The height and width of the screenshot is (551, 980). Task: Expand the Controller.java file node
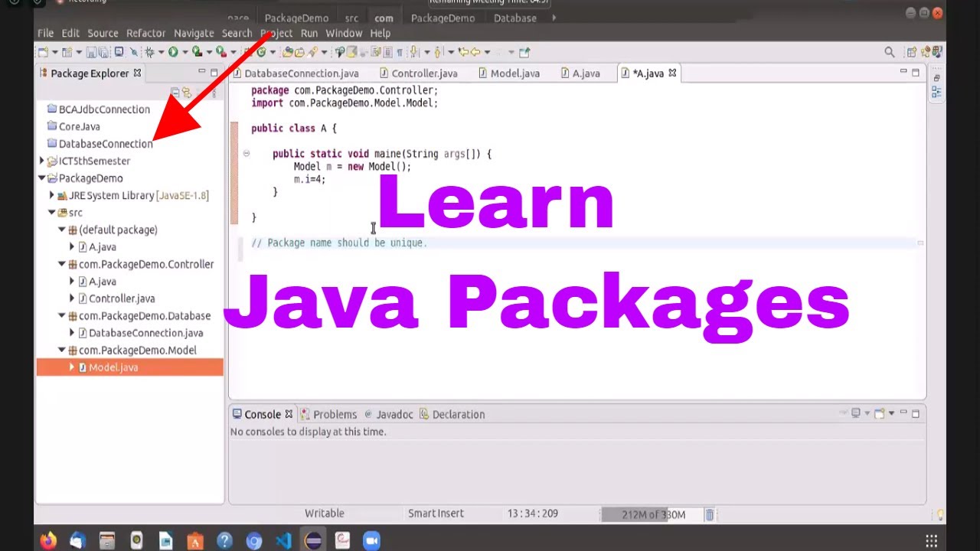[x=73, y=298]
